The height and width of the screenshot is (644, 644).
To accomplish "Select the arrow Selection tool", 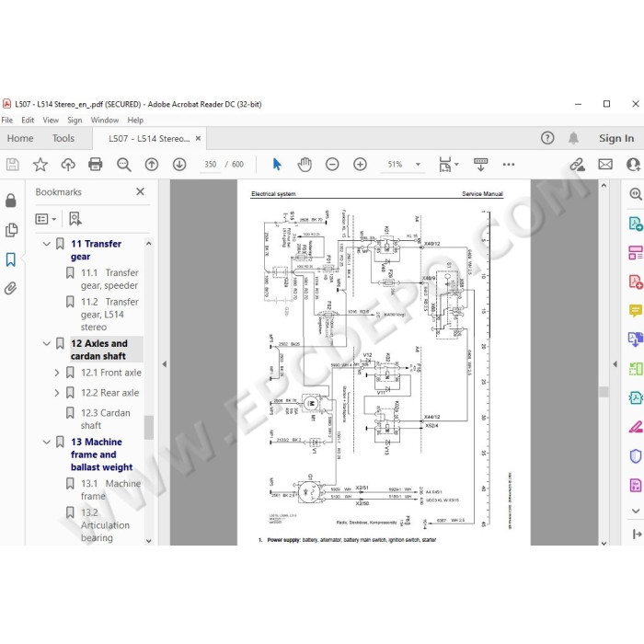I will 277,165.
